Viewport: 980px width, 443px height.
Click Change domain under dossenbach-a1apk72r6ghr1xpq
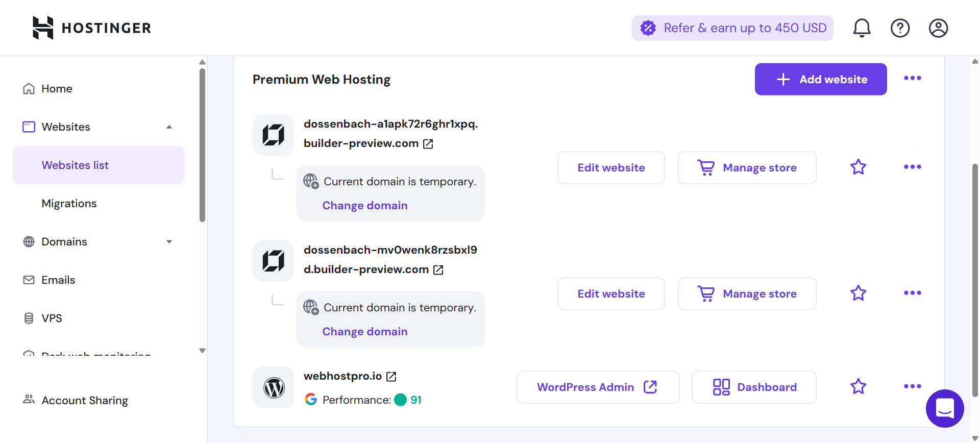click(365, 205)
